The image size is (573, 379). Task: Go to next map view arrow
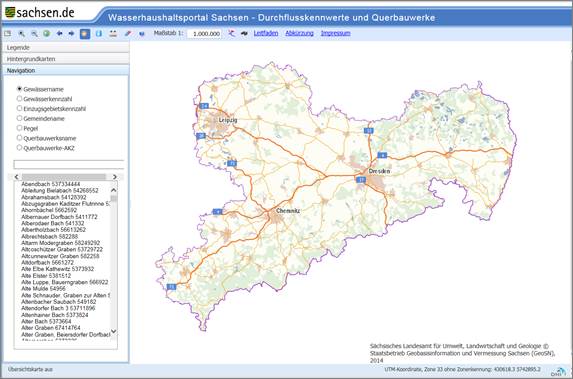point(71,34)
